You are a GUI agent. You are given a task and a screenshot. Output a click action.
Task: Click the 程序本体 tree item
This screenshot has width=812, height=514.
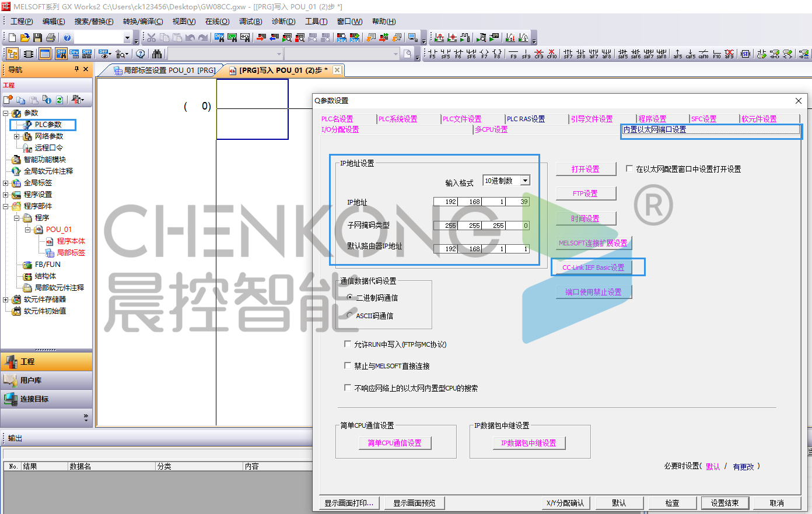[x=71, y=241]
